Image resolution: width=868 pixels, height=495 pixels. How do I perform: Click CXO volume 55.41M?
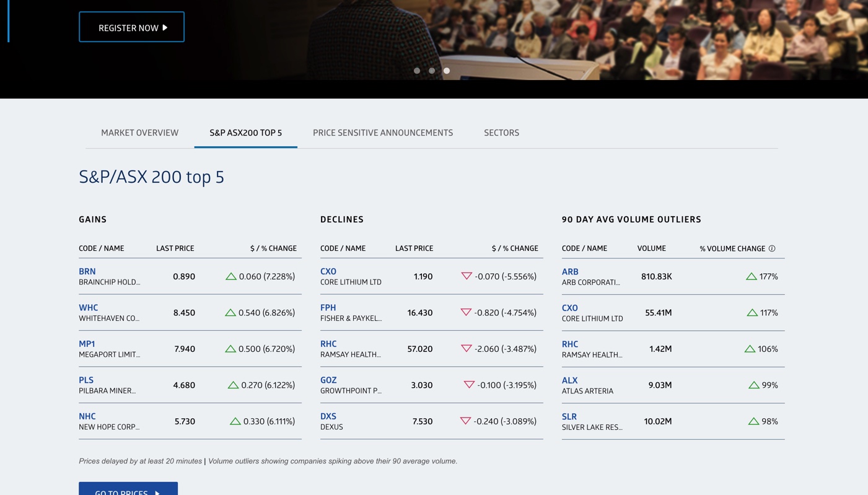click(x=659, y=312)
